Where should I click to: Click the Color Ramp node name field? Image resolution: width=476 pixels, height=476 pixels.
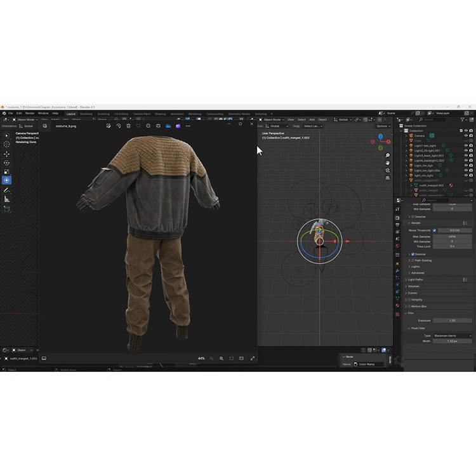(367, 364)
